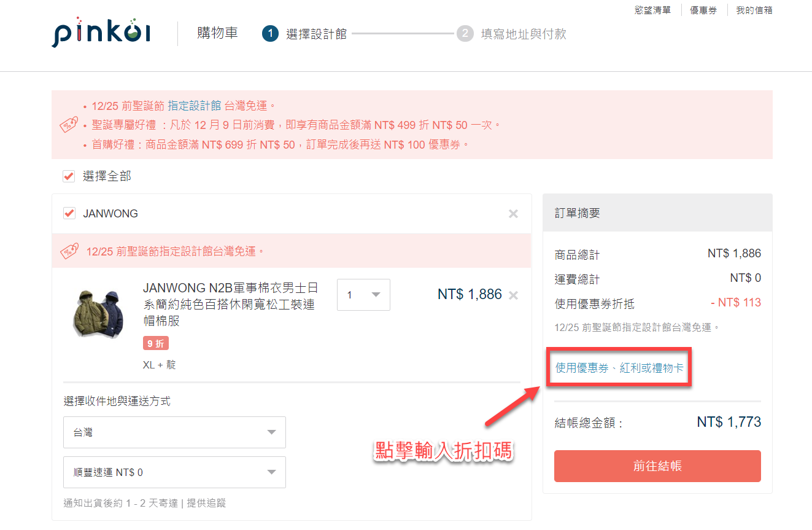Uncheck the JANWONG shop checkbox
The image size is (812, 530).
(x=69, y=214)
